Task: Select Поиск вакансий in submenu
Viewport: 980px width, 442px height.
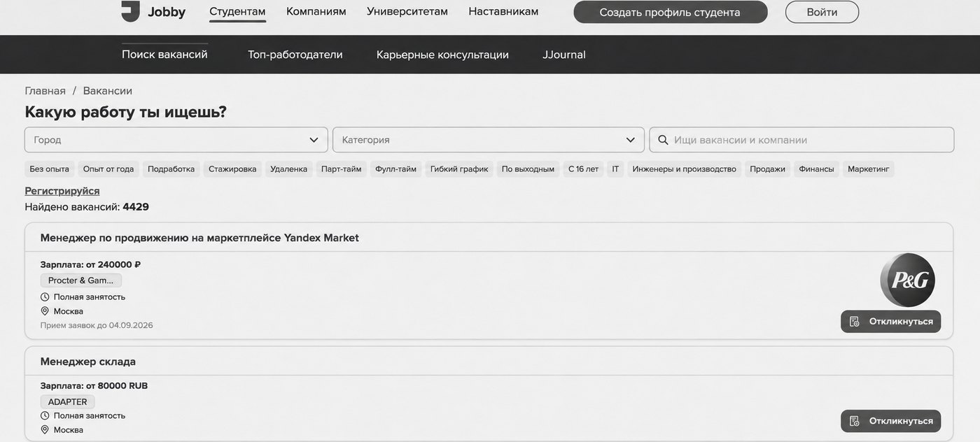Action: coord(164,55)
